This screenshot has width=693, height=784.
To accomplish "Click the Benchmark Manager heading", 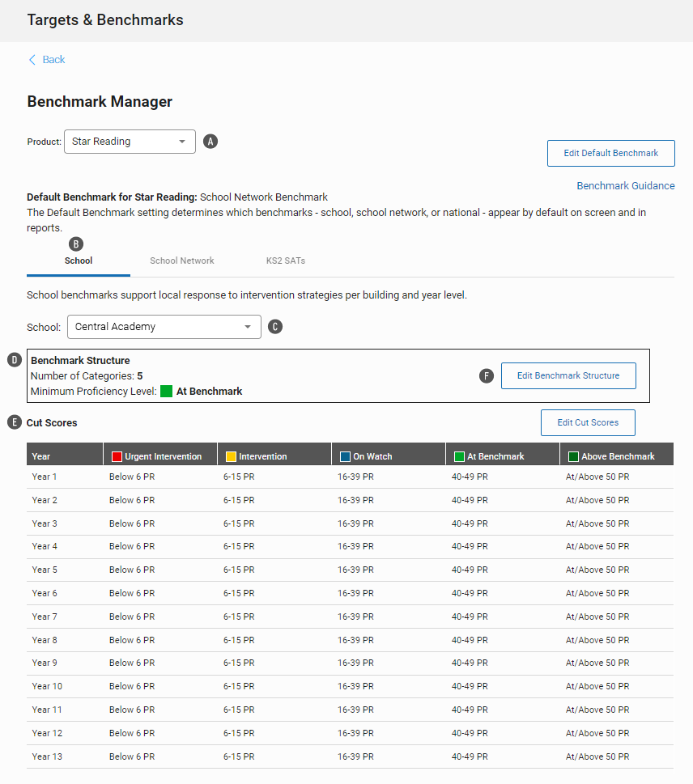I will tap(100, 101).
